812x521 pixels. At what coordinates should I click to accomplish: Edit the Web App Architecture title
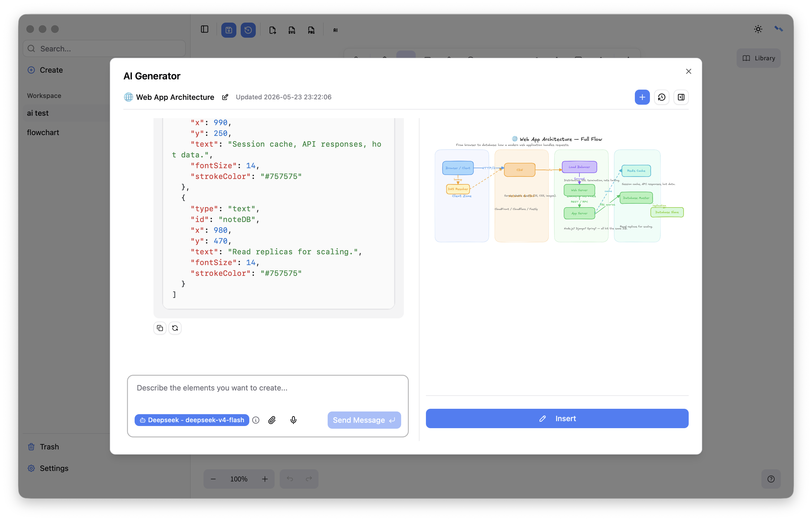225,97
